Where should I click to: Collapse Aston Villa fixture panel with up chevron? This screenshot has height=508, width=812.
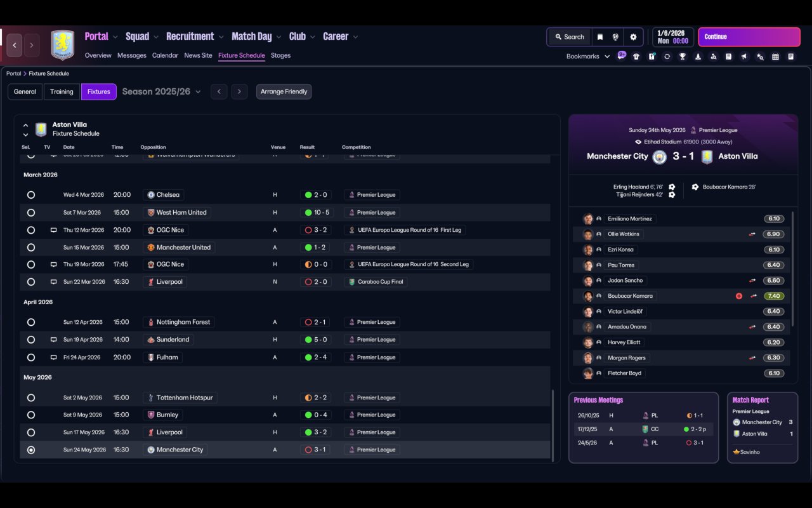click(25, 125)
